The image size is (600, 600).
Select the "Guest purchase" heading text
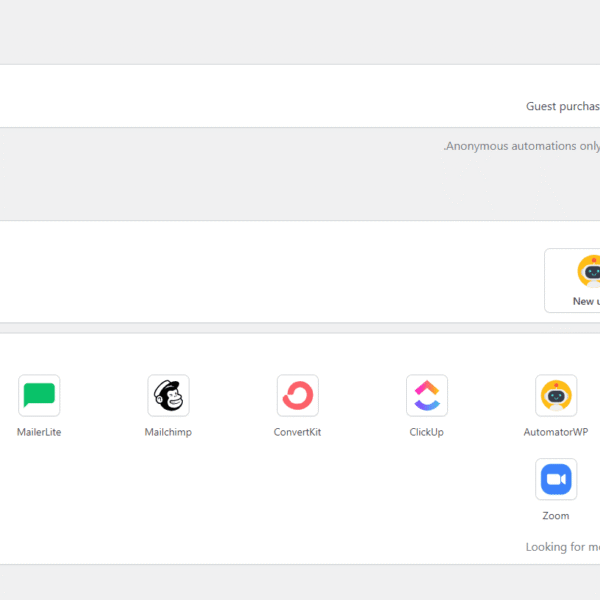point(563,106)
